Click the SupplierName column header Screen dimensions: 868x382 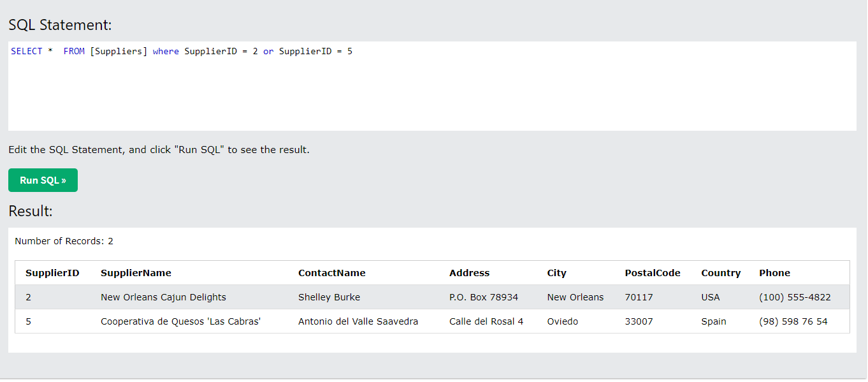(136, 273)
